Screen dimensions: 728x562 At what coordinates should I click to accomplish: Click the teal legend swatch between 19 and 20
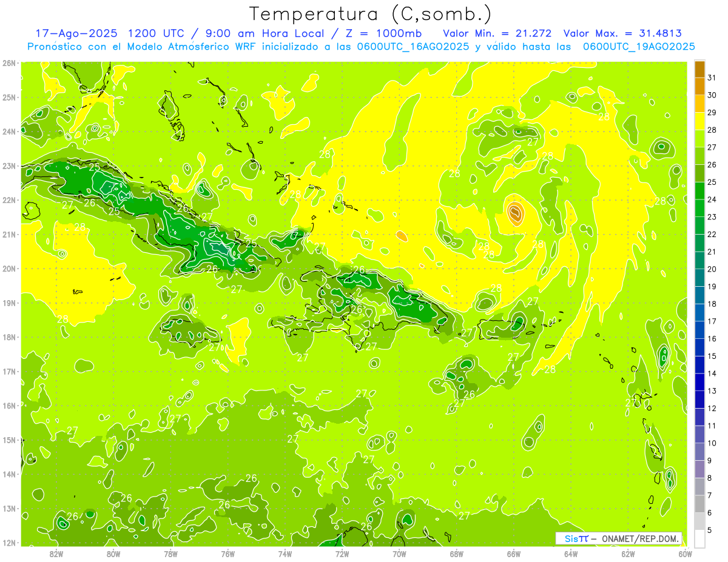pyautogui.click(x=699, y=278)
